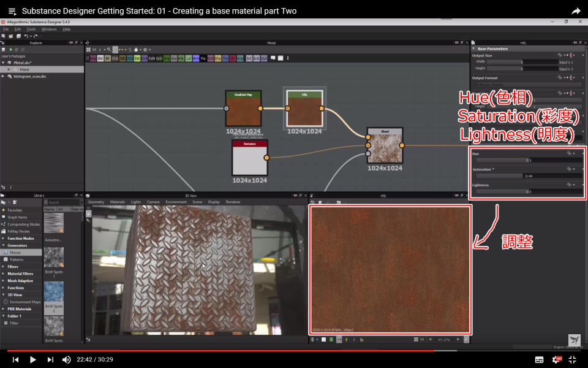Click Library search field

click(62, 202)
